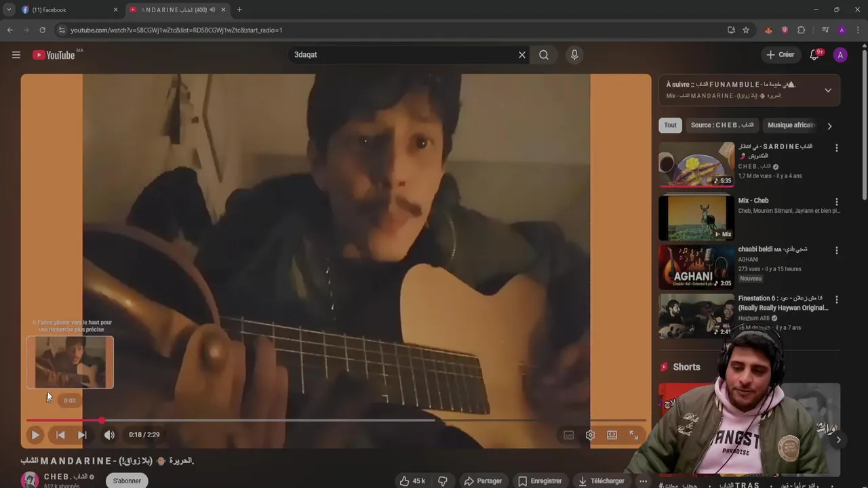Screen dimensions: 868x488
Task: Select the Source : CHEB chip
Action: click(x=722, y=125)
